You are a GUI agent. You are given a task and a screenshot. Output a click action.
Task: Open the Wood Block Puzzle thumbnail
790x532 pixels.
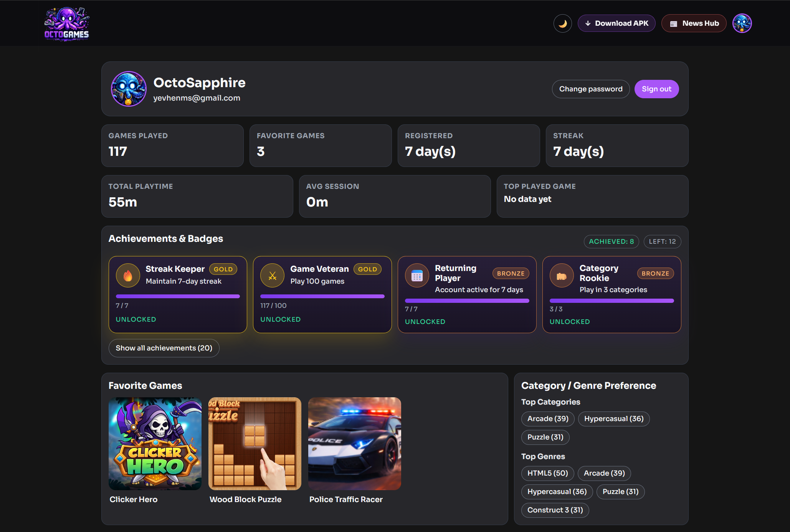(x=255, y=444)
